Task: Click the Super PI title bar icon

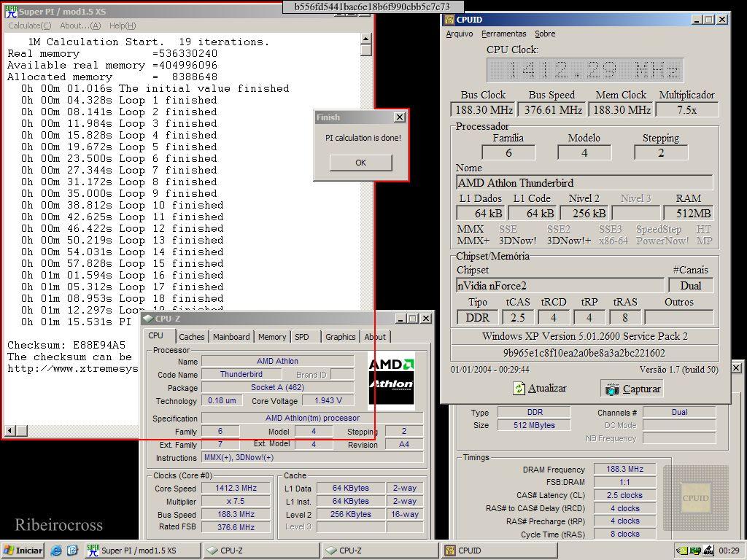Action: point(11,12)
